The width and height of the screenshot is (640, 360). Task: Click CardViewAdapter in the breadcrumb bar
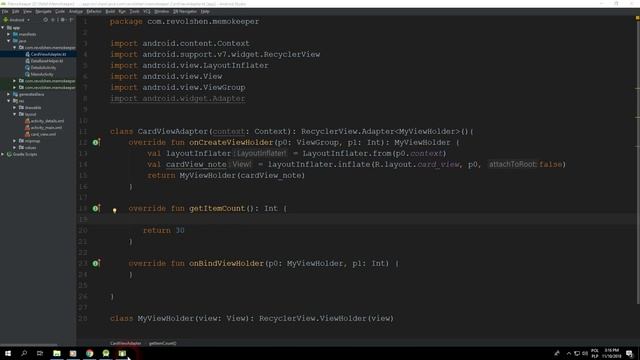[x=125, y=343]
